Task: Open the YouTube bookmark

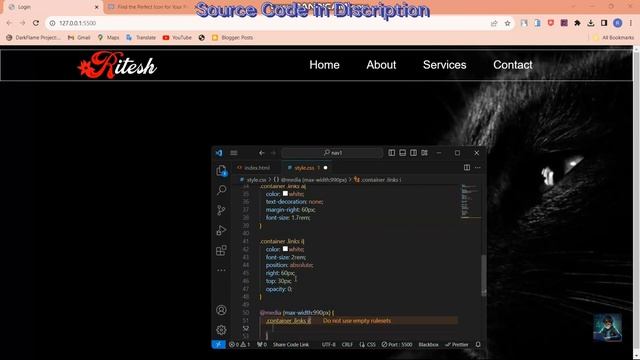Action: point(177,38)
